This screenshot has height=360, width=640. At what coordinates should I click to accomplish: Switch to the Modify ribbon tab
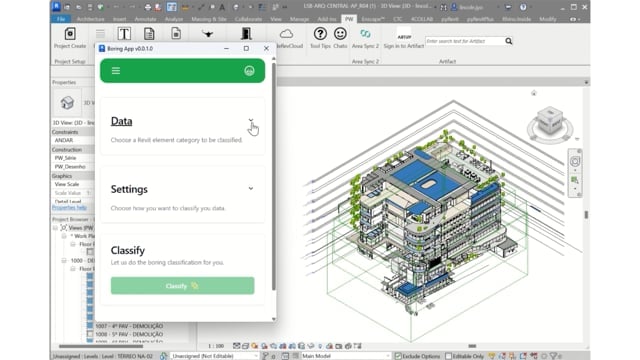pos(548,19)
